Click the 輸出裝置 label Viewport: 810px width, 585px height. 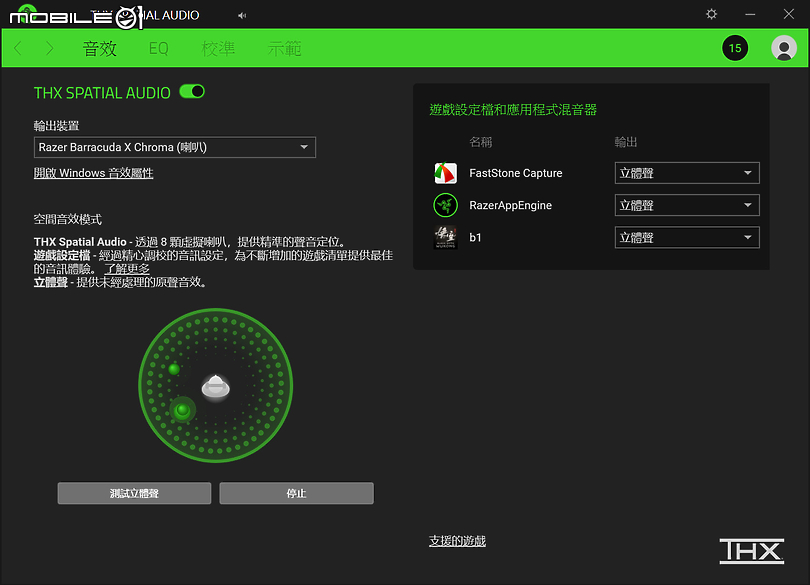56,126
